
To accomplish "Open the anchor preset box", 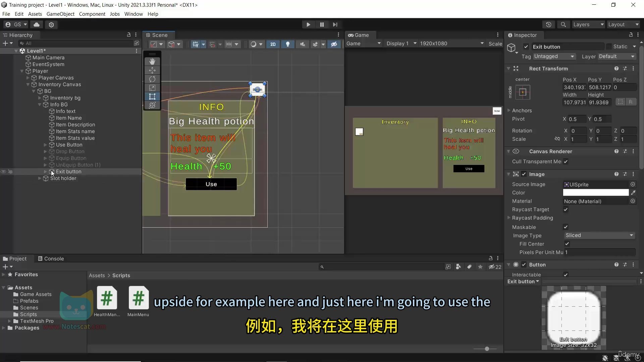I will [523, 92].
